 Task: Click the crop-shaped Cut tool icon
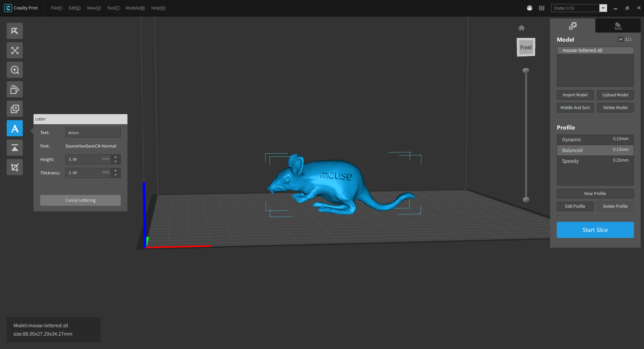click(x=15, y=167)
